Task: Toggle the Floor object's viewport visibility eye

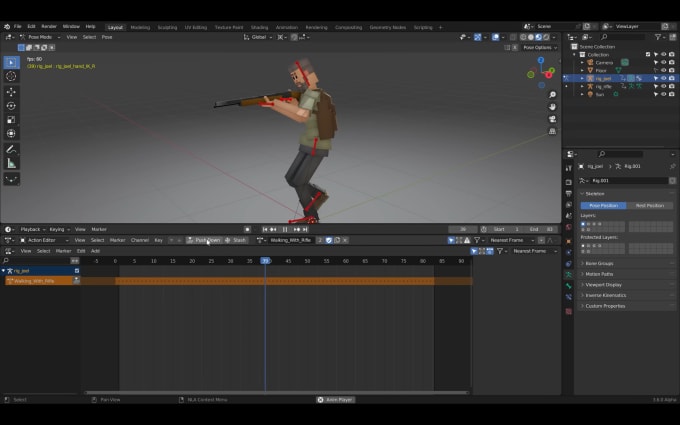Action: (x=664, y=70)
